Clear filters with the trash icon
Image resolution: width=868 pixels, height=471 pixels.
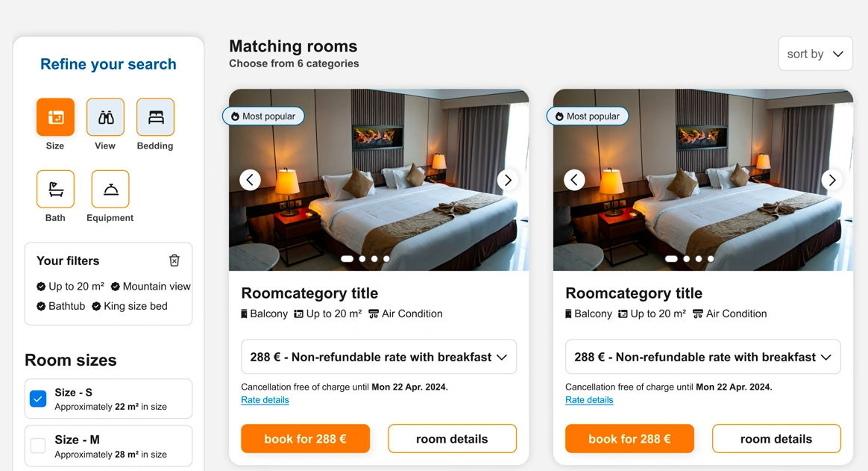[174, 261]
